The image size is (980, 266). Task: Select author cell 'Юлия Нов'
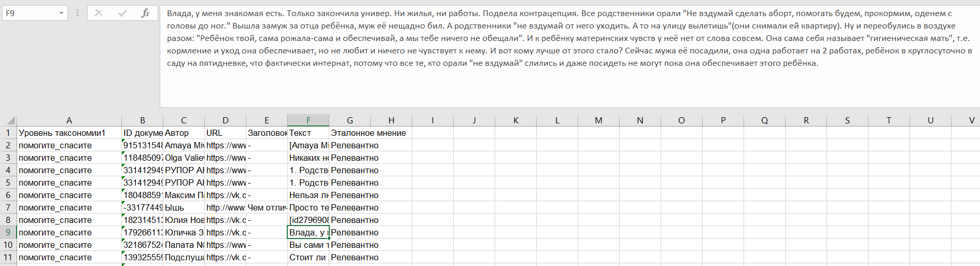click(x=184, y=220)
